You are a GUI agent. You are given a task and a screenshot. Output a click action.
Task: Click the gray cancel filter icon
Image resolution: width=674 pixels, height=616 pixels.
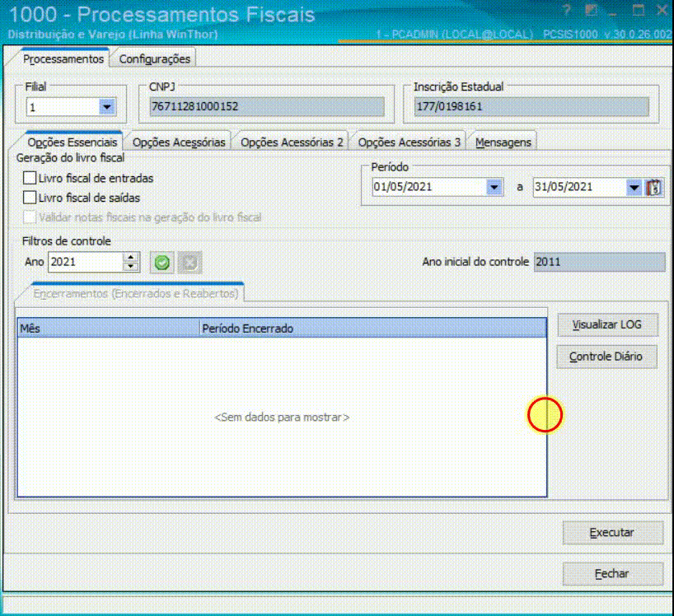(190, 263)
